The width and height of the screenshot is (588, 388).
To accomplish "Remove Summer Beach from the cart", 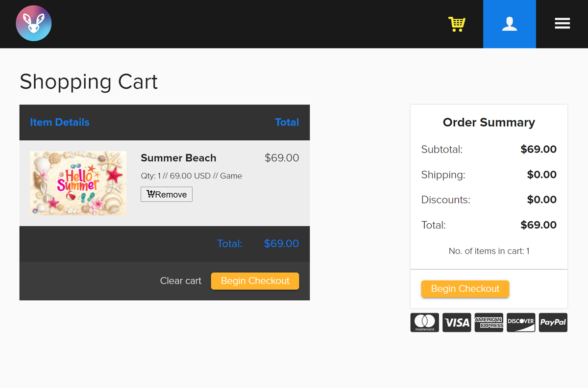I will 167,194.
